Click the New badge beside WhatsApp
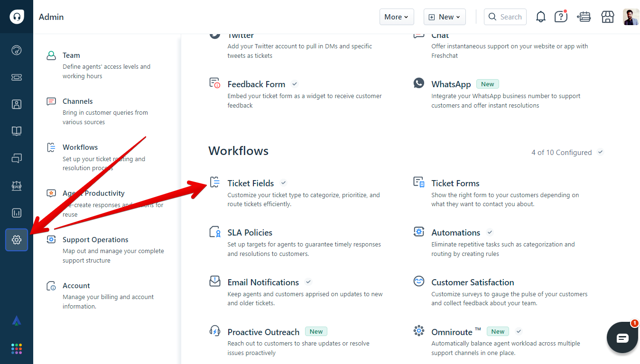Image resolution: width=640 pixels, height=364 pixels. tap(488, 84)
